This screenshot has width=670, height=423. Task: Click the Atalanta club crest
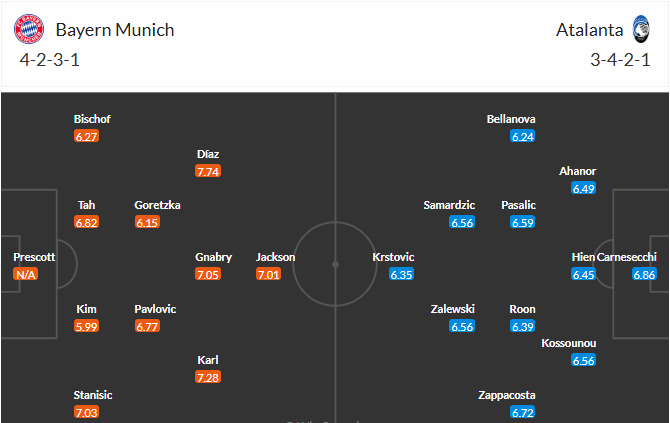[640, 29]
